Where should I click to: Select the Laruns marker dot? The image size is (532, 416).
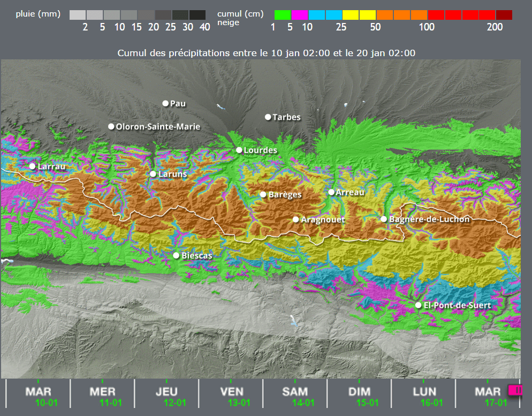coord(153,174)
